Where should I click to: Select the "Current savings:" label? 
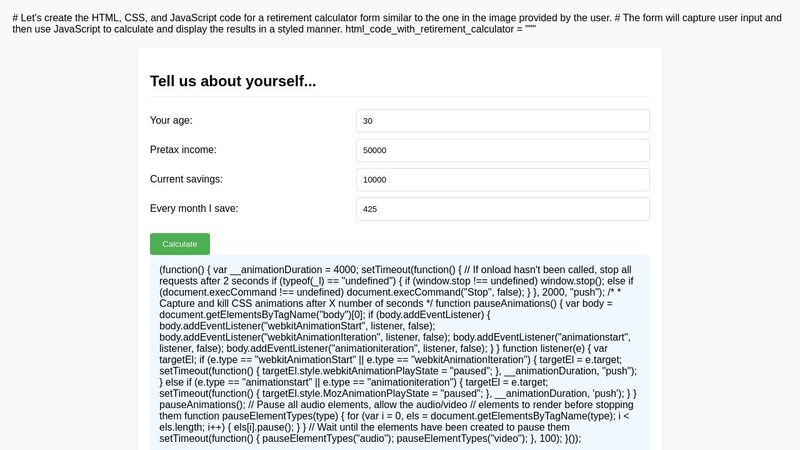(186, 179)
